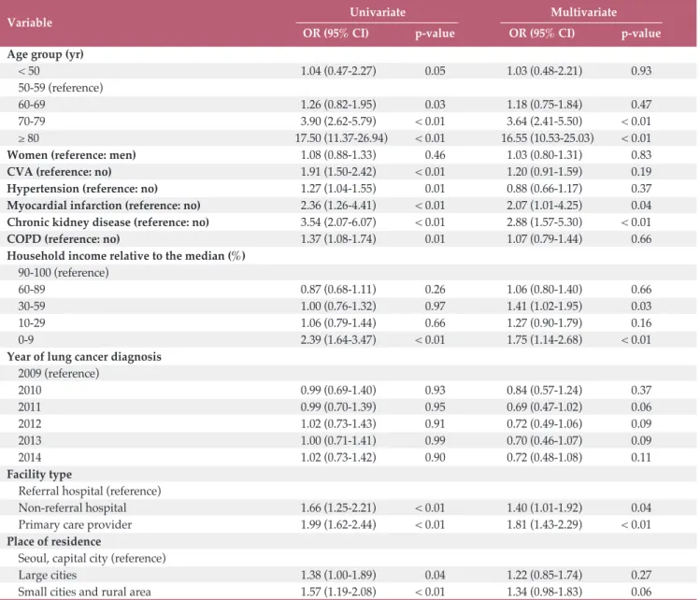Click the 'Primary care provider' row label

(75, 525)
